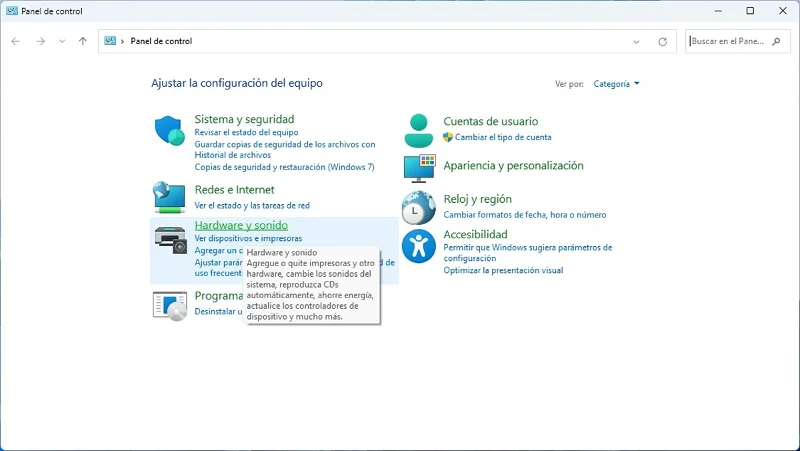Screen dimensions: 800x451
Task: Open Redes e Internet category
Action: (235, 190)
